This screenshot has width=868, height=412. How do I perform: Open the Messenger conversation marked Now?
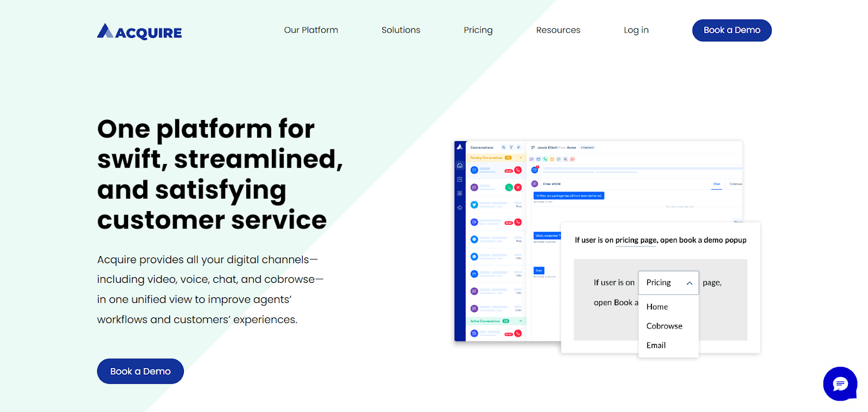tap(496, 239)
